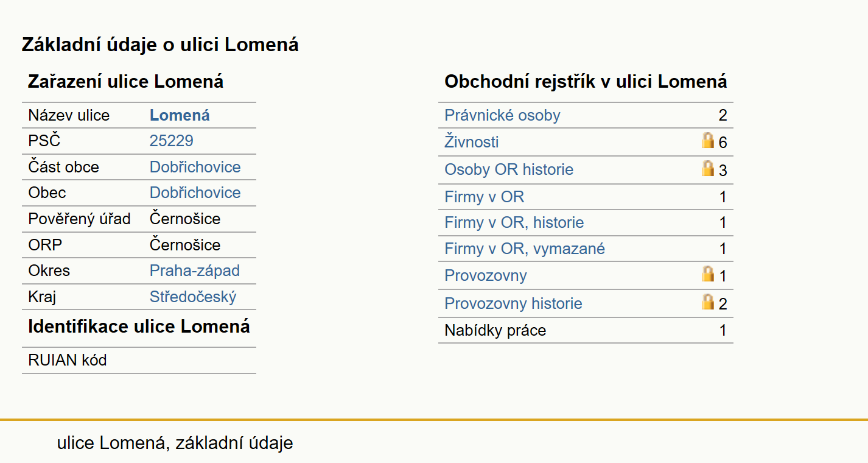
Task: Open the Firmy v OR link
Action: 484,197
